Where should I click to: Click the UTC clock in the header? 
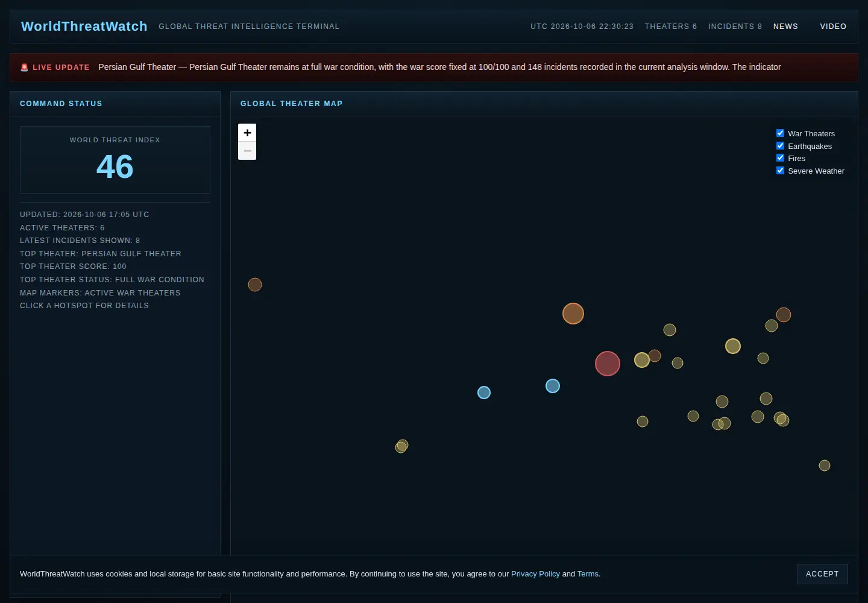582,27
